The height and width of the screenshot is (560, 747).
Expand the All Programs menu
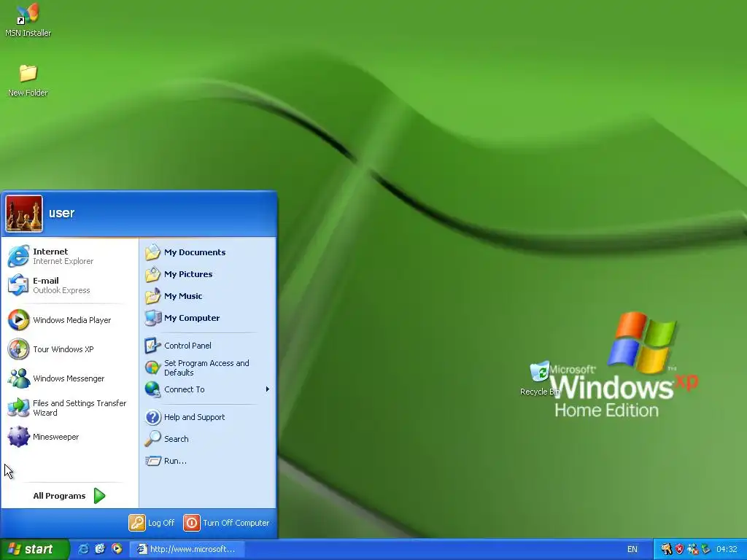69,496
